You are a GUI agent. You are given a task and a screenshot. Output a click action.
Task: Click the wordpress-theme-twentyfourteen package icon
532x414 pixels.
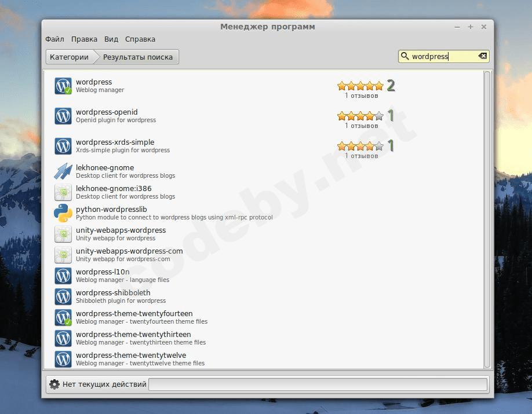click(63, 317)
